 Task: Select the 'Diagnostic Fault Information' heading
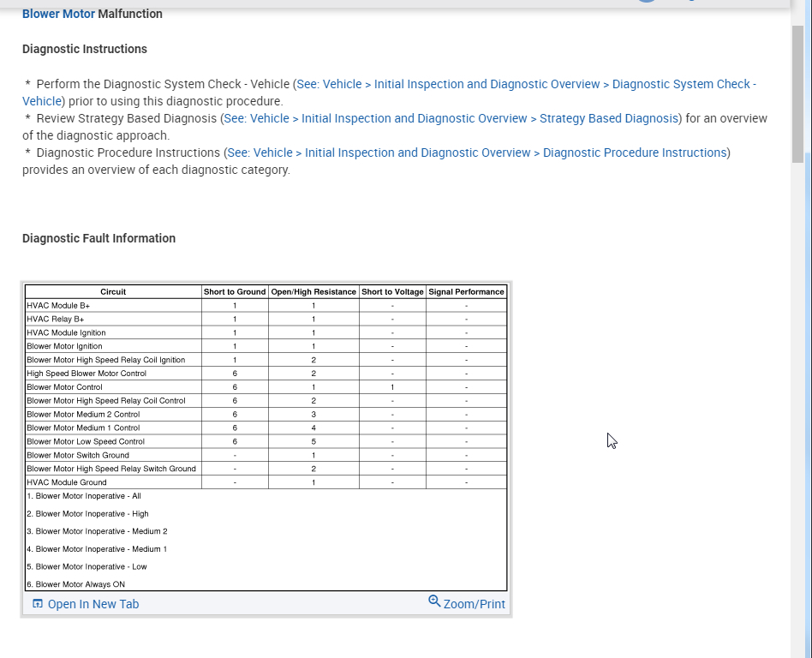[99, 238]
